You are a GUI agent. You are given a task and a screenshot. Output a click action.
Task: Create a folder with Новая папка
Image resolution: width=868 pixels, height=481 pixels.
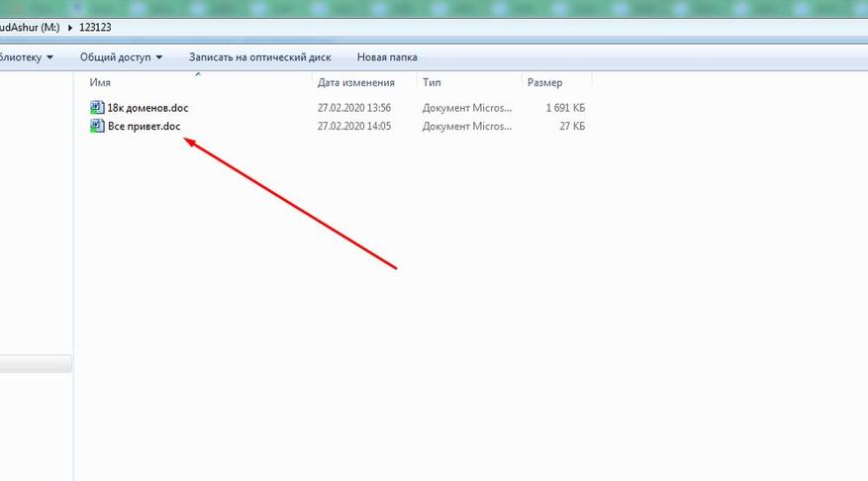coord(387,57)
